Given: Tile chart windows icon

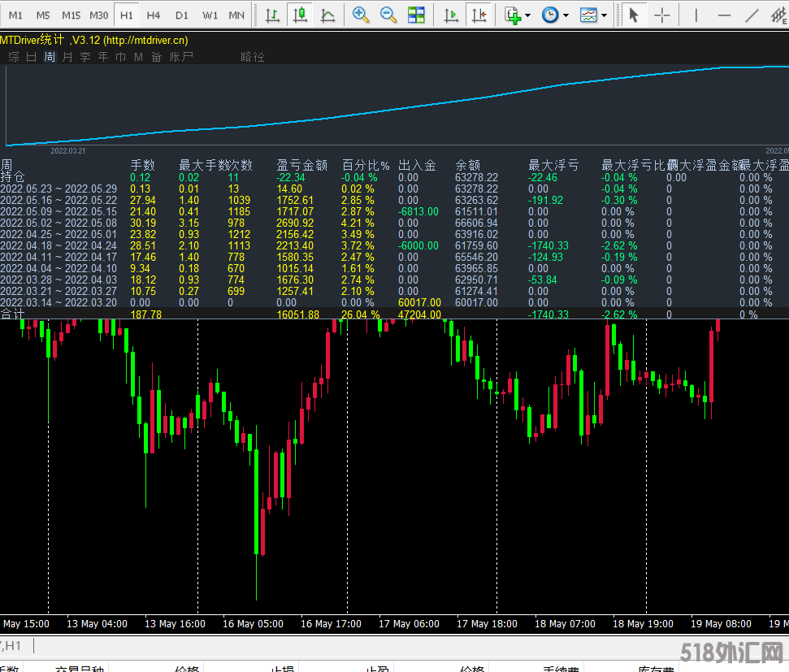Looking at the screenshot, I should [x=416, y=15].
